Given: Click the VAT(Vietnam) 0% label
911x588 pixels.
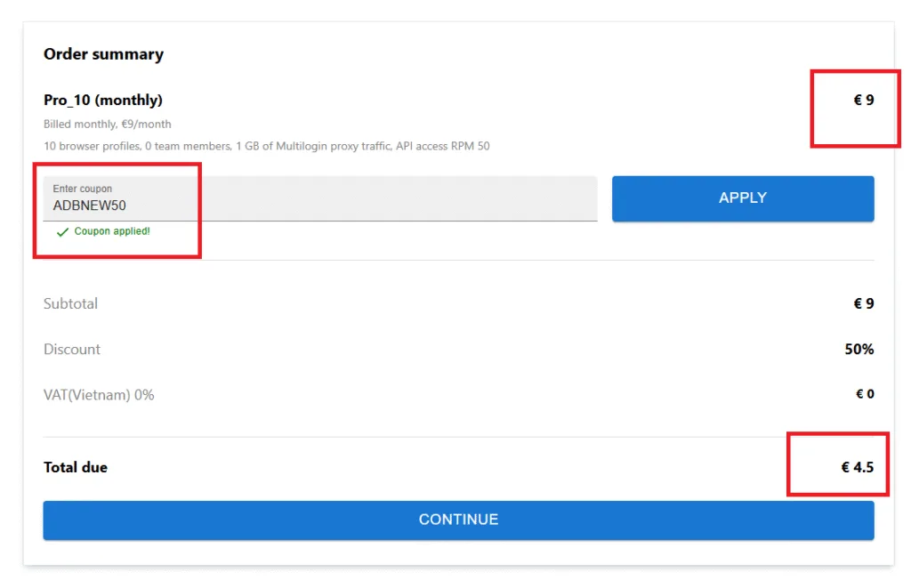Looking at the screenshot, I should 99,395.
